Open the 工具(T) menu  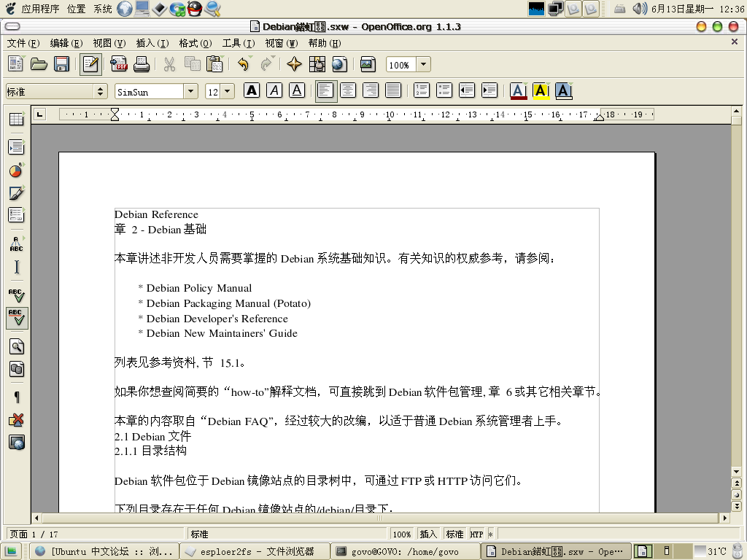(239, 43)
